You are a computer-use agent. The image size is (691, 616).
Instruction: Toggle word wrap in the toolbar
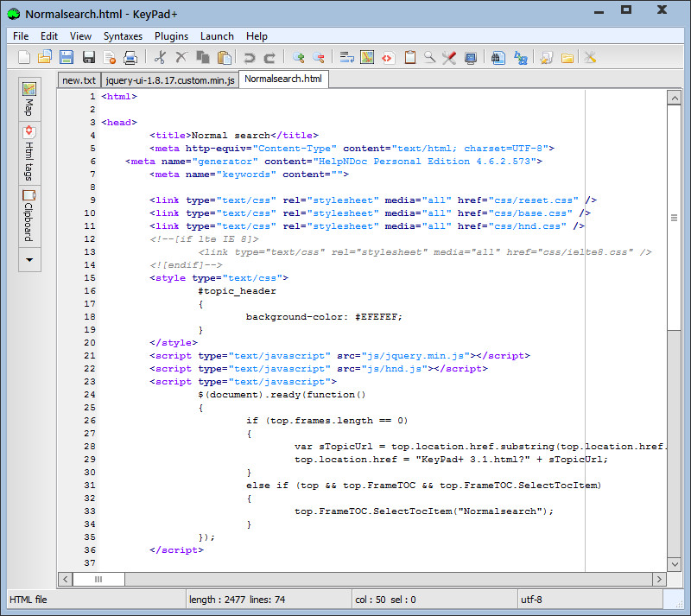[347, 57]
